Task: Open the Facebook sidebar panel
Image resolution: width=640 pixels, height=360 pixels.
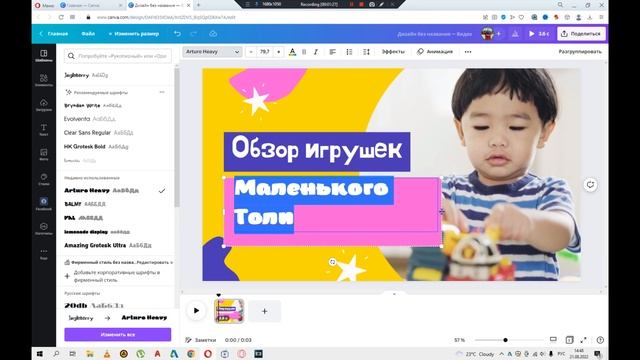Action: click(x=44, y=204)
